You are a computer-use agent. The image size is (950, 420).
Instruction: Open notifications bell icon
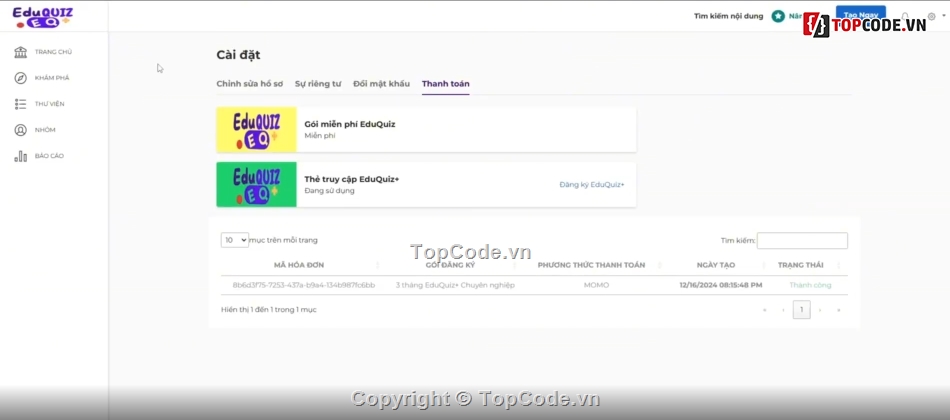pos(905,16)
